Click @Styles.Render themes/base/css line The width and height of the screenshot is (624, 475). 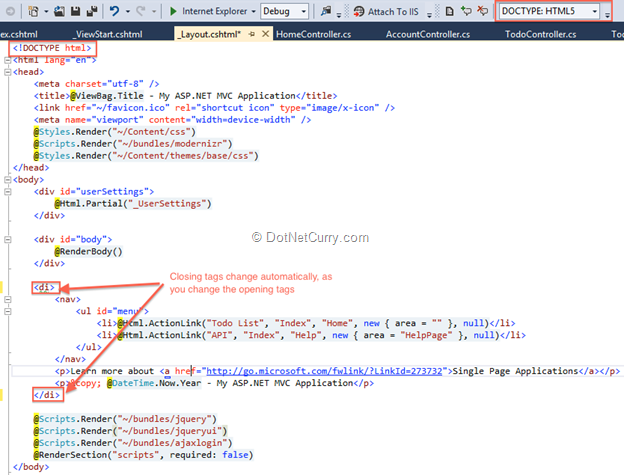tap(146, 156)
